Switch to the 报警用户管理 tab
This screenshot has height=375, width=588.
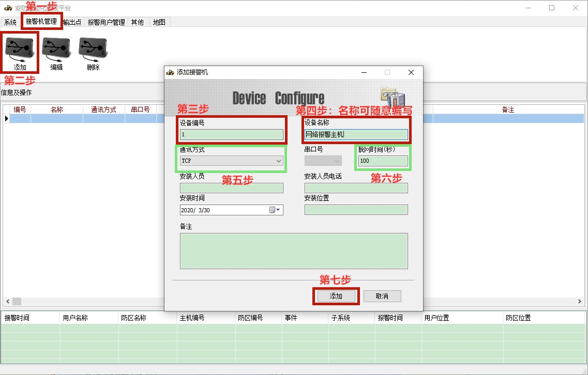point(106,22)
